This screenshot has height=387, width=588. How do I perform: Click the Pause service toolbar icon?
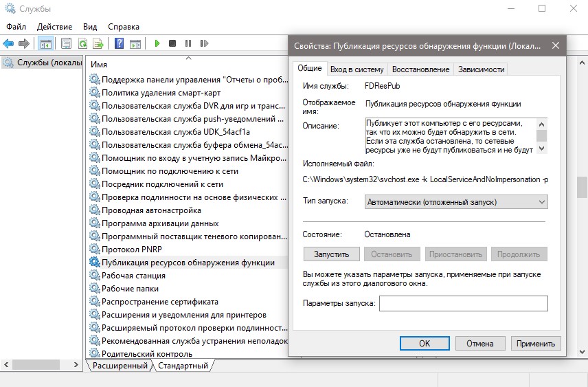[188, 43]
